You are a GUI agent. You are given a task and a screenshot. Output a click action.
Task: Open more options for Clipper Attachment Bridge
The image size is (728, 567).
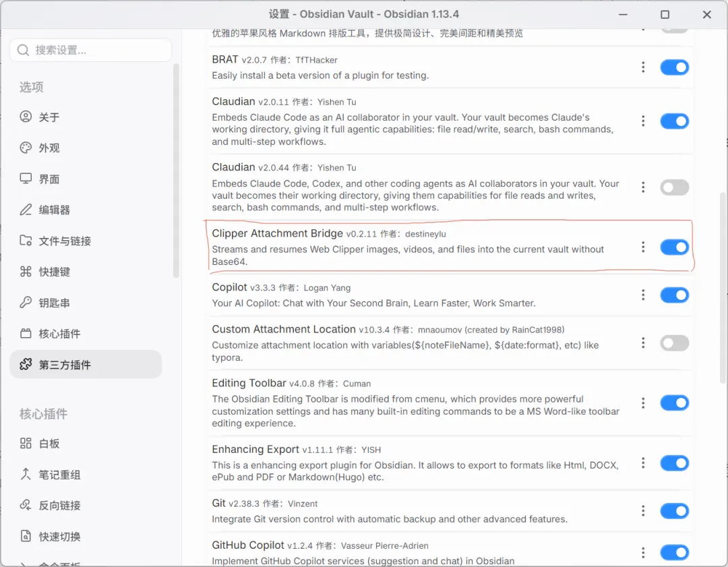click(x=643, y=247)
